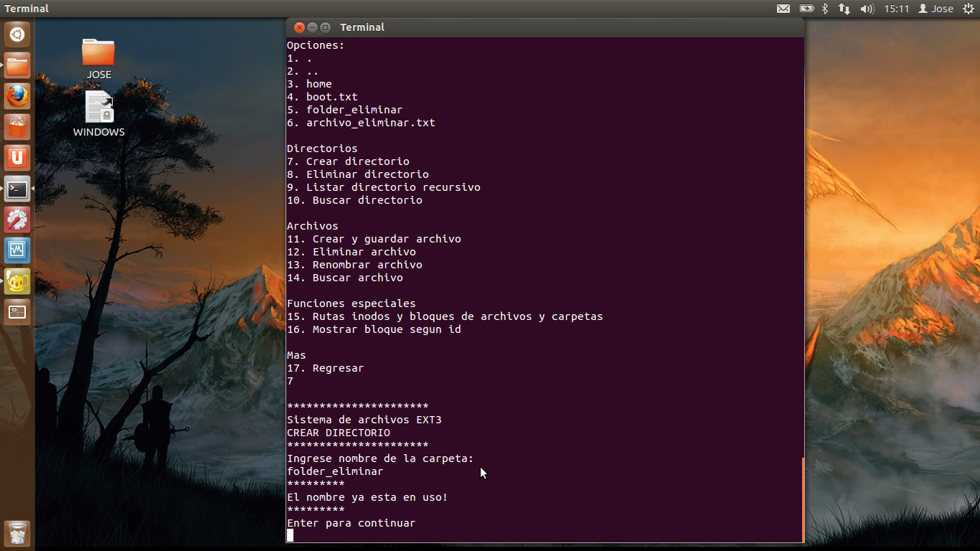Viewport: 980px width, 551px height.
Task: Click the '6. archivo_eliminar.txt' line
Action: [x=361, y=123]
